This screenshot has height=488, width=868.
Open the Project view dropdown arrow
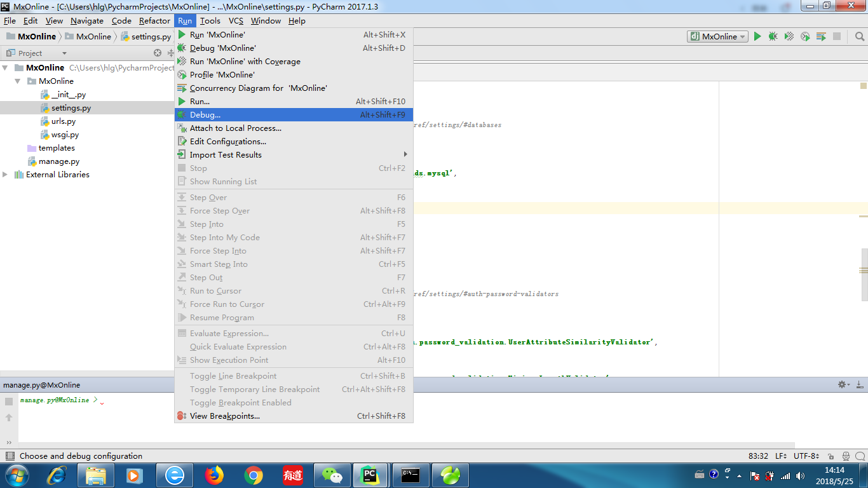[64, 53]
